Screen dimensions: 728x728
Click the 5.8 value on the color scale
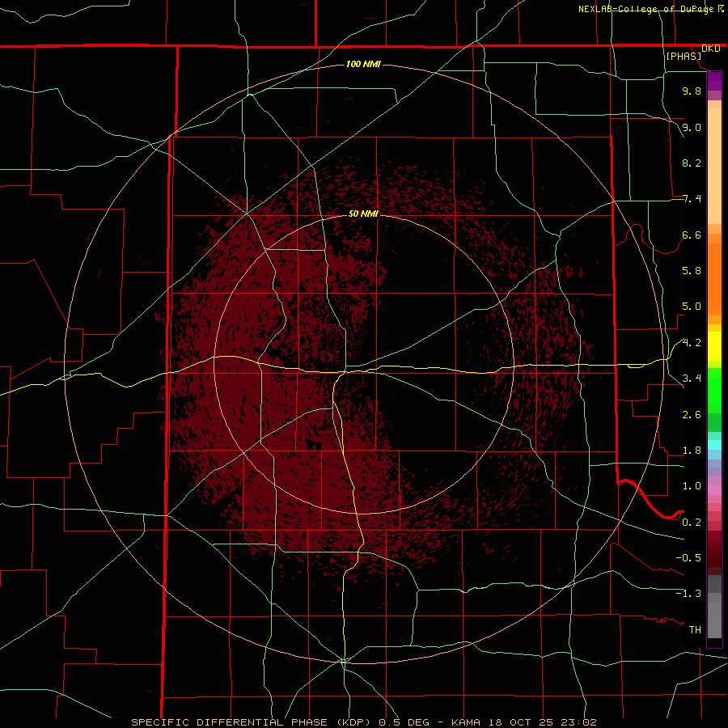pos(692,271)
